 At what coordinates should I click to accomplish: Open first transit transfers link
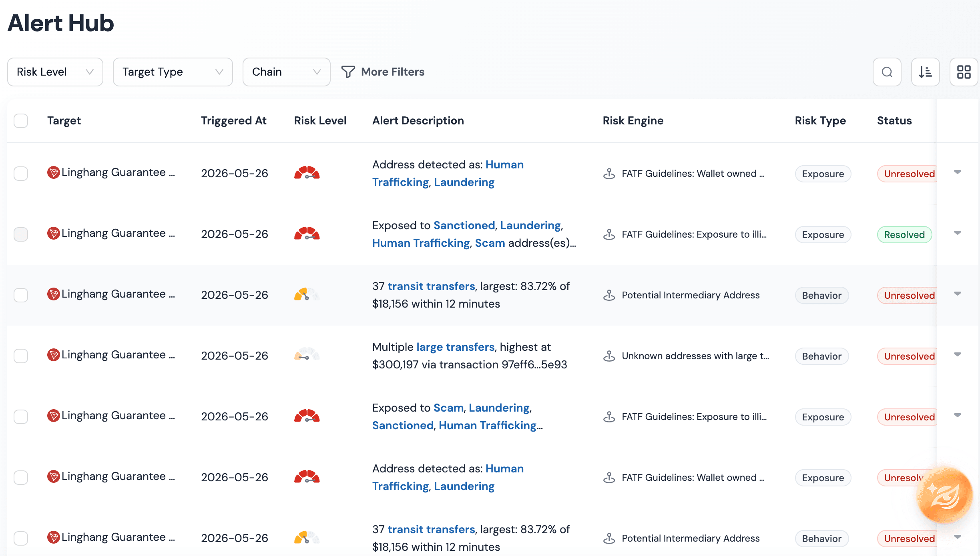pos(431,286)
